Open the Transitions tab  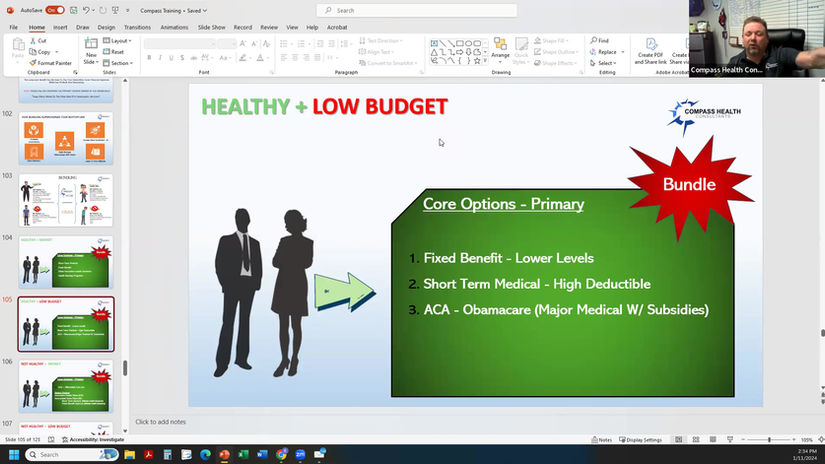[x=137, y=27]
